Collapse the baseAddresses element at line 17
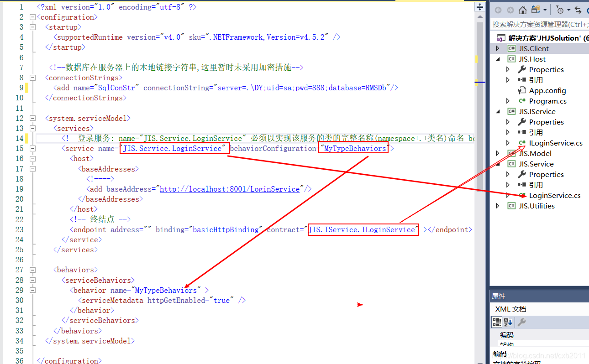 tap(32, 169)
